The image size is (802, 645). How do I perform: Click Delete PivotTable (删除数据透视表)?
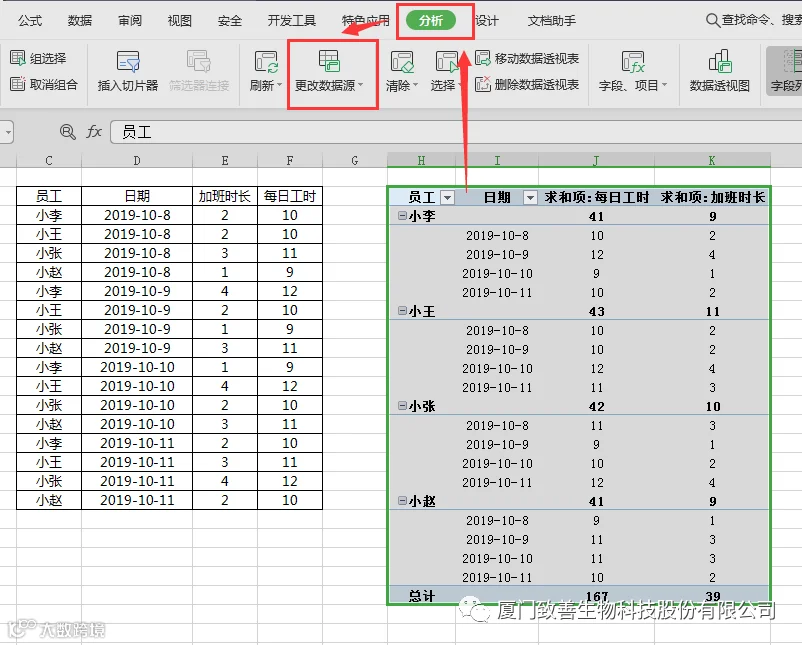pos(527,84)
